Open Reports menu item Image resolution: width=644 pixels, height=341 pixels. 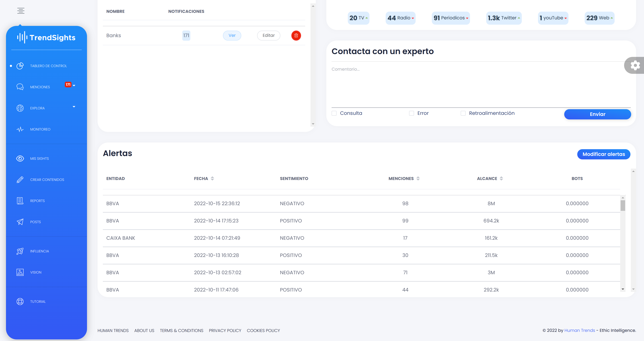point(38,201)
